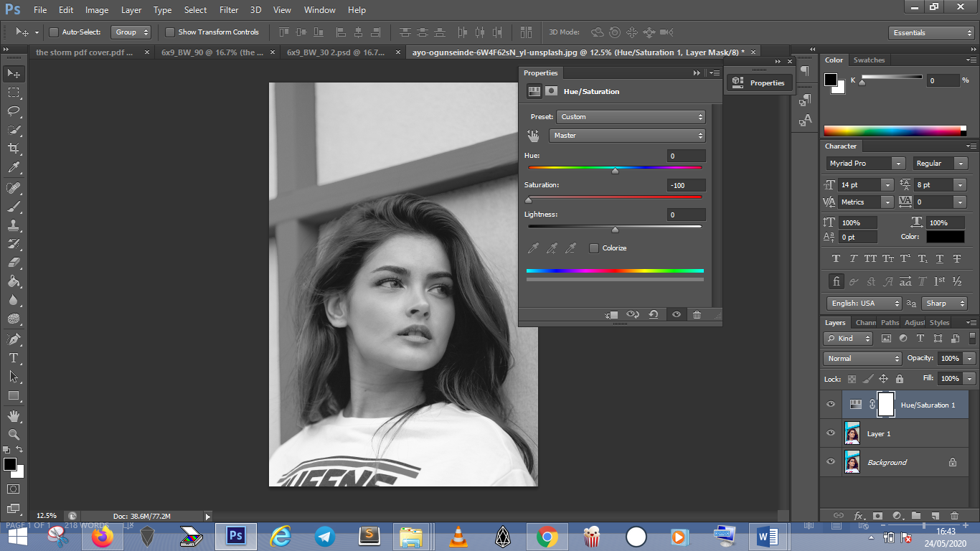Toggle lock transparent pixels
Image resolution: width=980 pixels, height=551 pixels.
852,379
